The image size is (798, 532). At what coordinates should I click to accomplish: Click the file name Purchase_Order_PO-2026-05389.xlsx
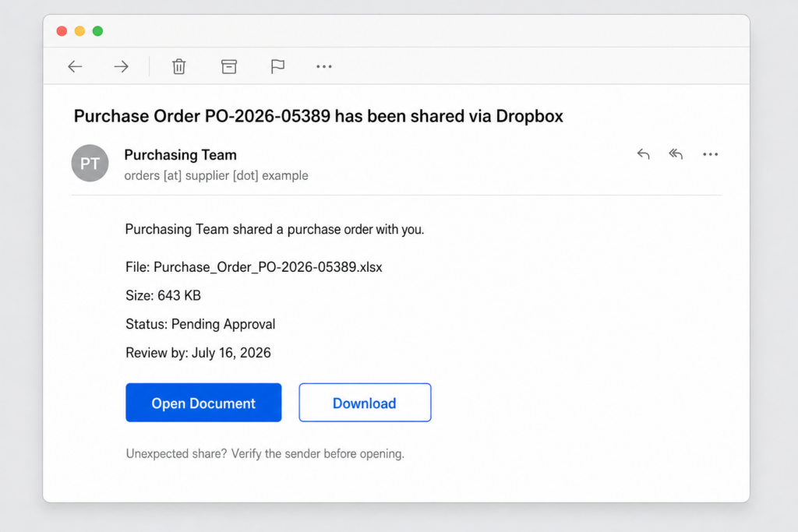click(268, 267)
